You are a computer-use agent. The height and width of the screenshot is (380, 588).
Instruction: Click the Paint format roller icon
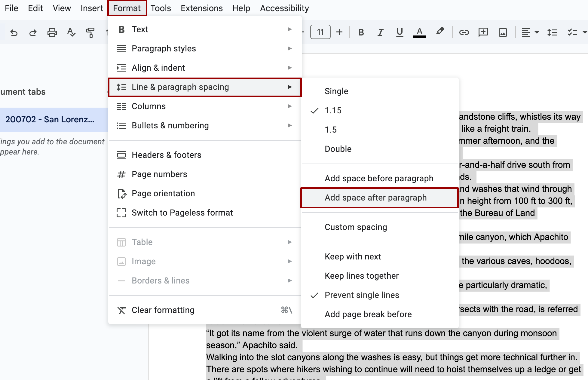click(x=90, y=32)
